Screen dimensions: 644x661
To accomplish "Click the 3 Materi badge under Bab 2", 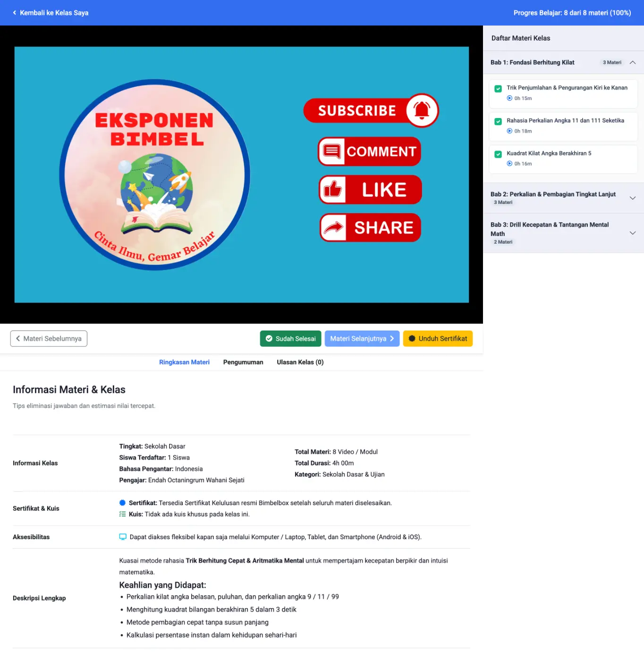I will coord(503,202).
